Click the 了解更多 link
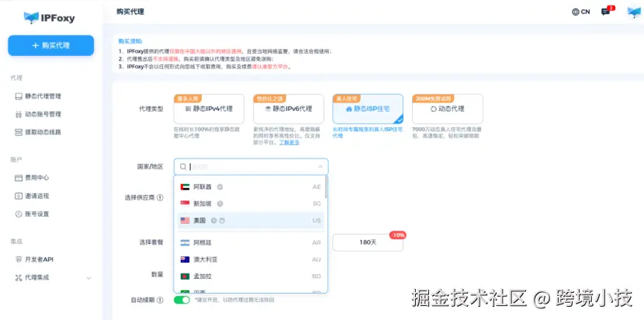Image resolution: width=644 pixels, height=320 pixels. pos(289,142)
